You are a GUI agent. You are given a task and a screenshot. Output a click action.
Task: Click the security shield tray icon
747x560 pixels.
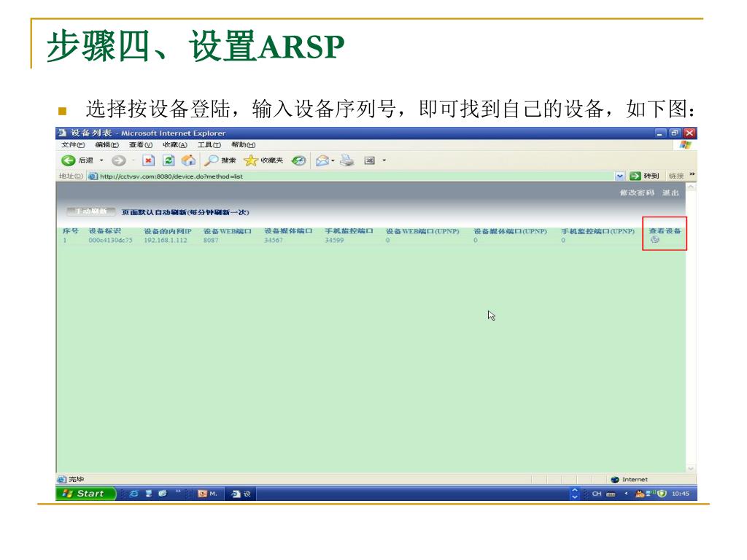[662, 494]
